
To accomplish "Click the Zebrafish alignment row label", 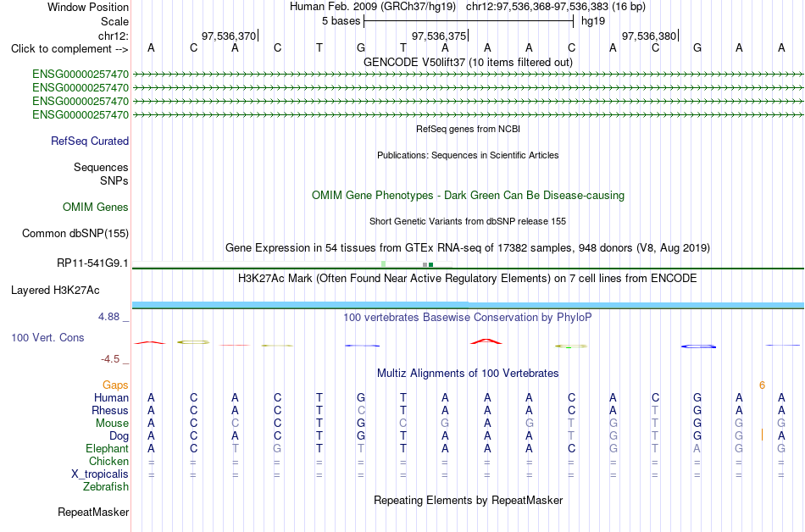I will point(106,486).
